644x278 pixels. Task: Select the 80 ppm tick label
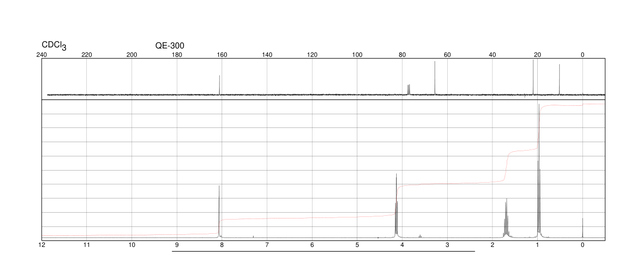pos(402,55)
